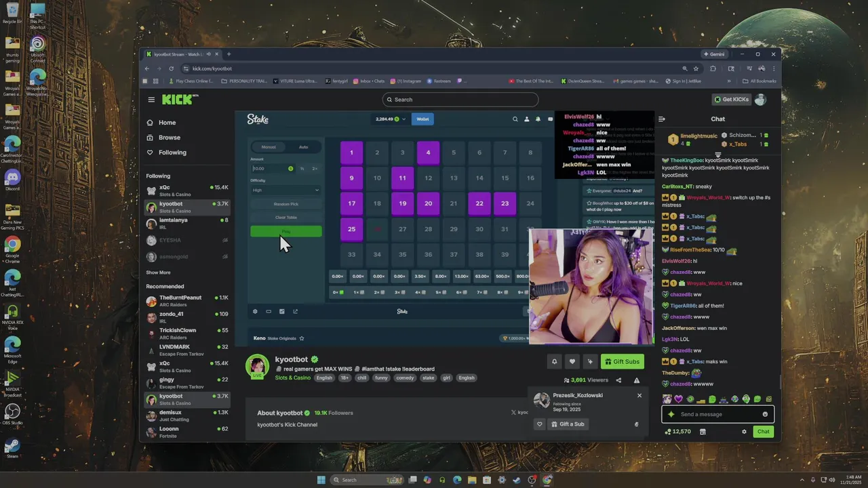Viewport: 868px width, 488px height.
Task: Deselect Keno number 25 tile
Action: (x=351, y=229)
